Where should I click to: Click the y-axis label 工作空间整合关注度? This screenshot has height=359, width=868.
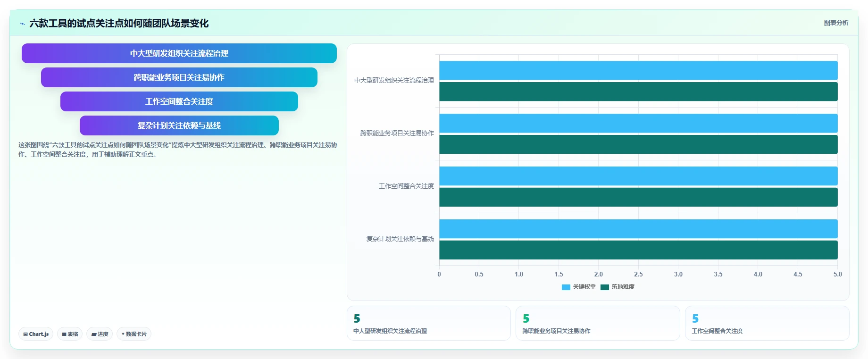pos(406,186)
